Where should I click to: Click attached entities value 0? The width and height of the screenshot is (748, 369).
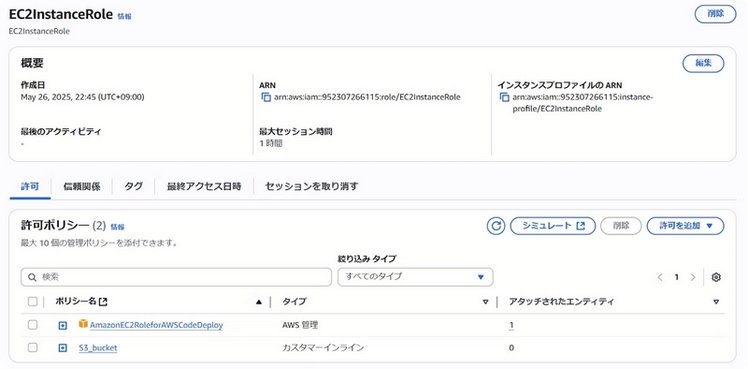click(511, 348)
